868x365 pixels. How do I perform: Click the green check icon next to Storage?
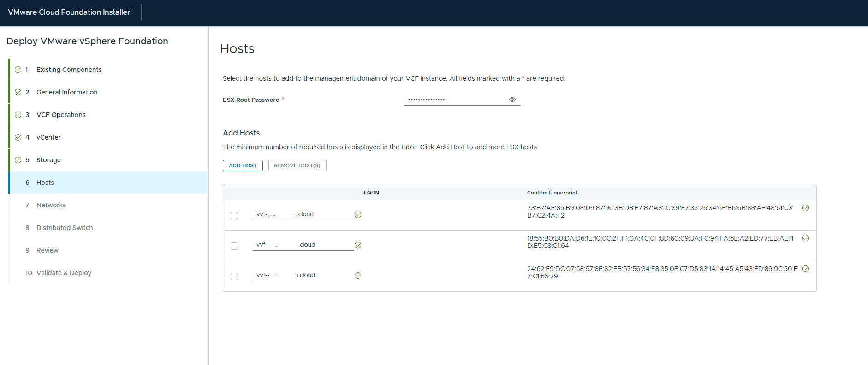(18, 160)
